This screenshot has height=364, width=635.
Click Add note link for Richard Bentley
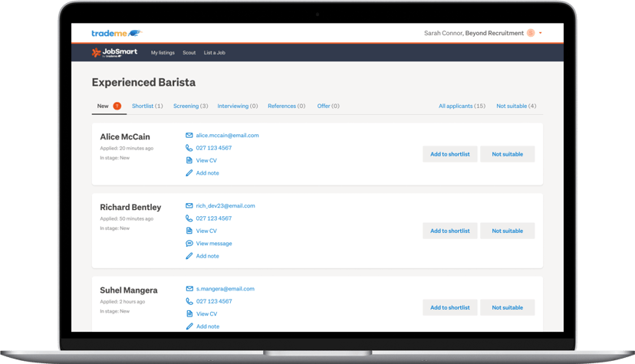(207, 256)
